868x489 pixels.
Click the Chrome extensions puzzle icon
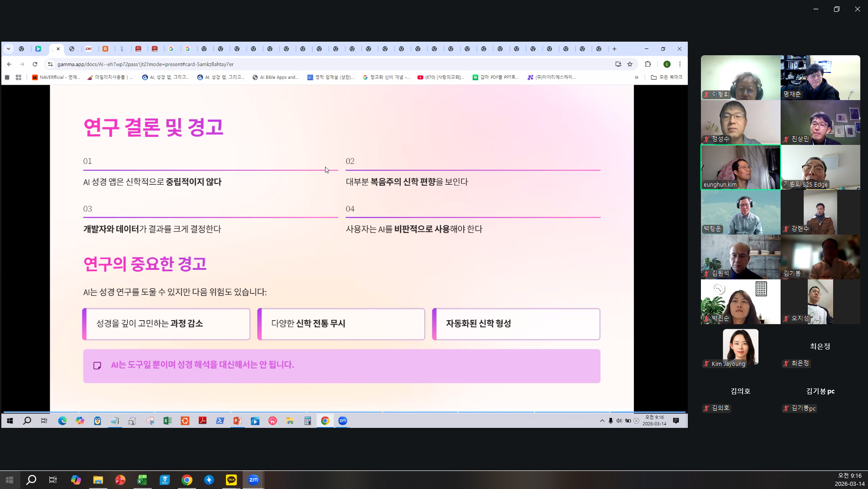click(x=648, y=64)
